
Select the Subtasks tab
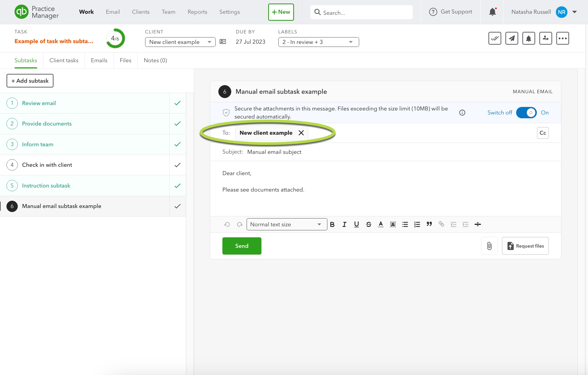click(x=26, y=60)
